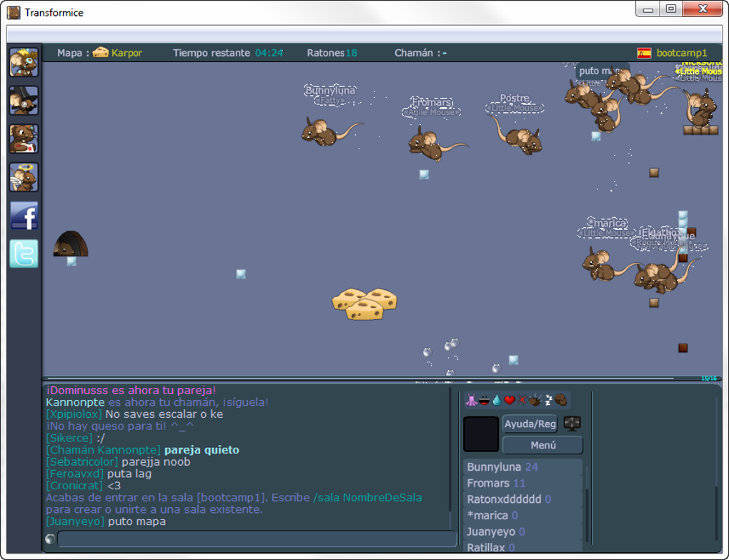This screenshot has height=560, width=729.
Task: Click the angel mouse sidebar icon
Action: (24, 177)
